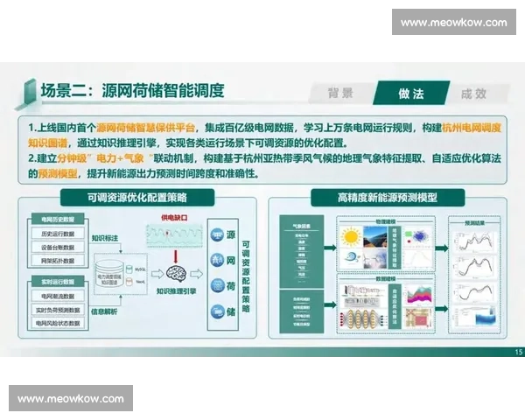This screenshot has height=420, width=525.
Task: Click the 可调资源优化配置策略 header
Action: pyautogui.click(x=137, y=198)
